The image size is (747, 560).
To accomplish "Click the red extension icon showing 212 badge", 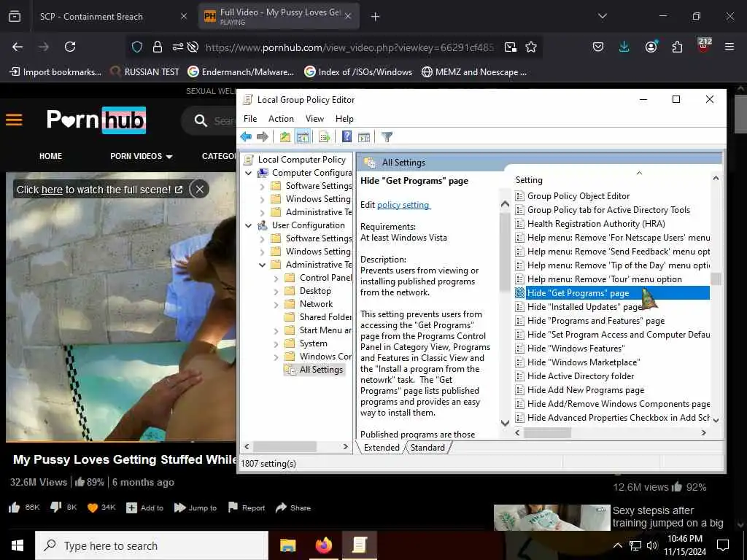I will 704,46.
